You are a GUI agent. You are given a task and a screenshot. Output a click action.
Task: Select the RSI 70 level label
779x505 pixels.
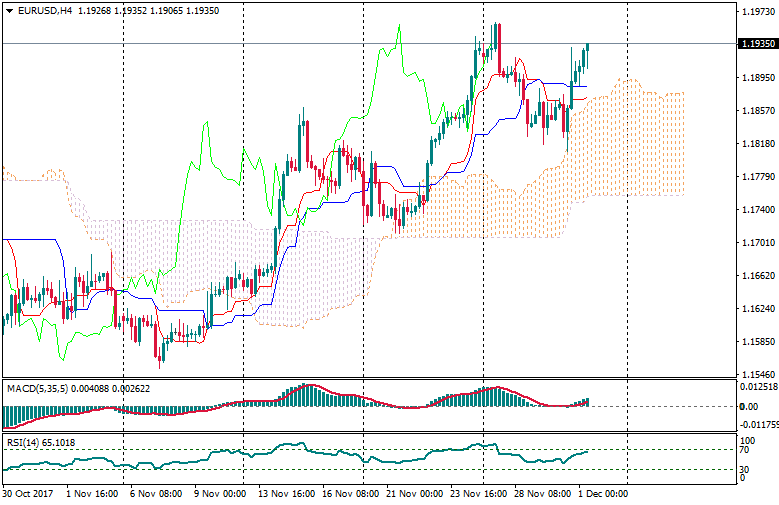tap(745, 451)
